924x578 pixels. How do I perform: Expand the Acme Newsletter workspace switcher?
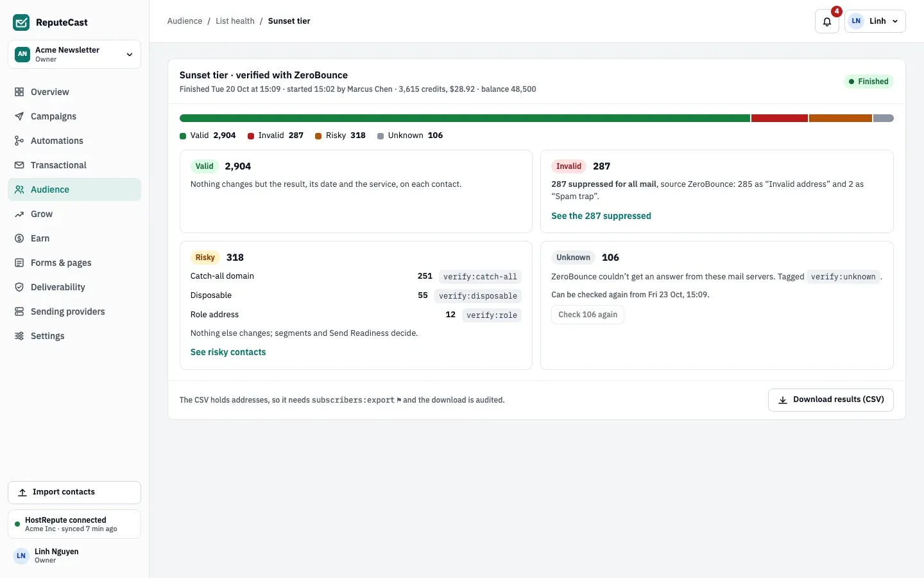tap(74, 55)
